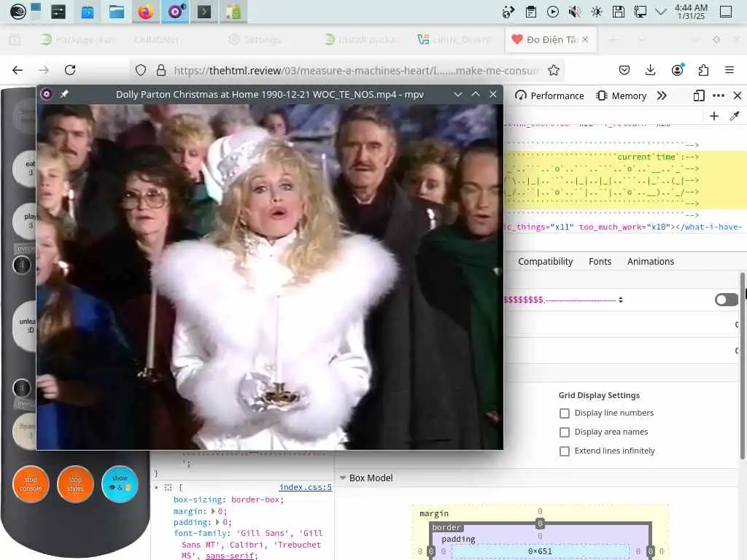Click the stop console orange button
The width and height of the screenshot is (747, 560).
point(31,484)
